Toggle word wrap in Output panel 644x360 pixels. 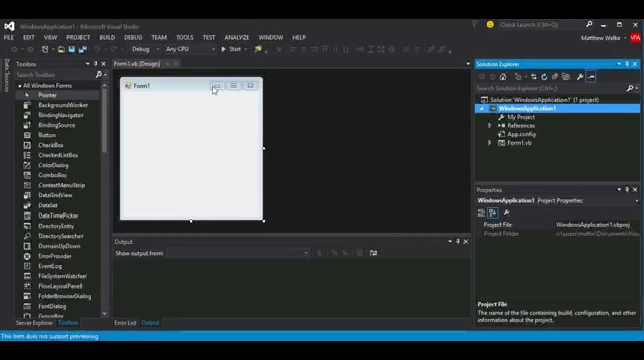pos(373,253)
